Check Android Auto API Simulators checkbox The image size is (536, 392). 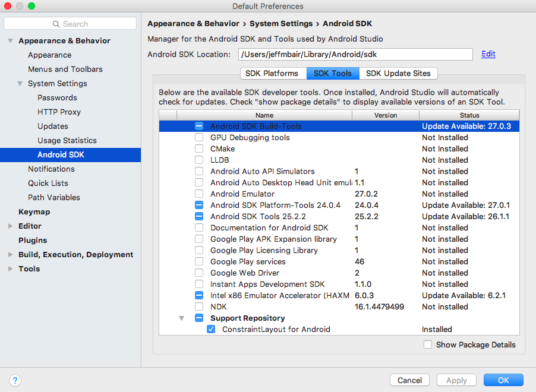199,171
